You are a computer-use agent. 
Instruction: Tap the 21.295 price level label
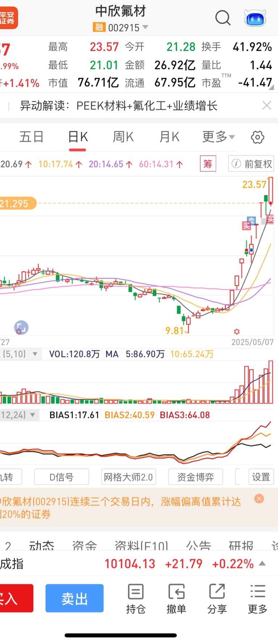tap(17, 203)
